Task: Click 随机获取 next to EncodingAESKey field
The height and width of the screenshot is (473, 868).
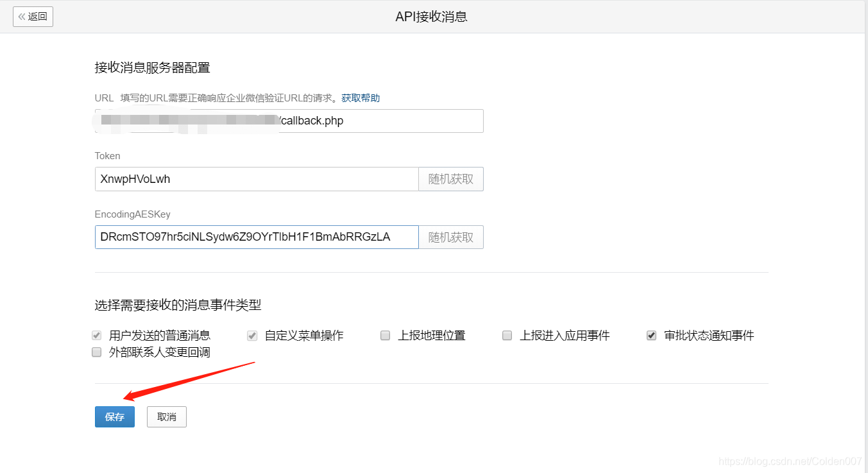Action: tap(450, 237)
